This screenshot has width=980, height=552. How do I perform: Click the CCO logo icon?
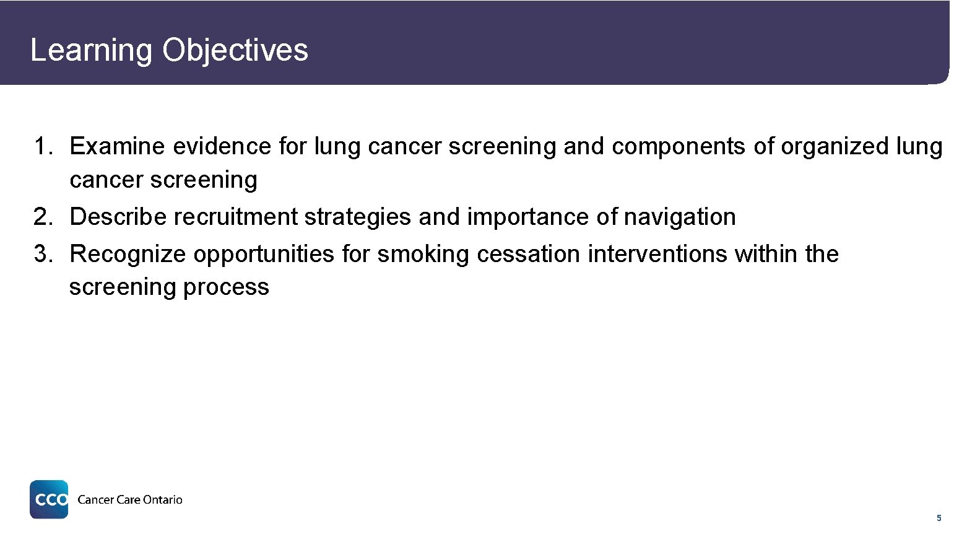click(49, 499)
